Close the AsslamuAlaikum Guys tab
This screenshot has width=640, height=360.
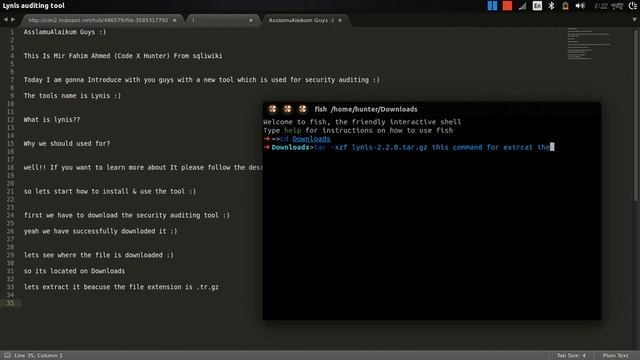coord(340,20)
